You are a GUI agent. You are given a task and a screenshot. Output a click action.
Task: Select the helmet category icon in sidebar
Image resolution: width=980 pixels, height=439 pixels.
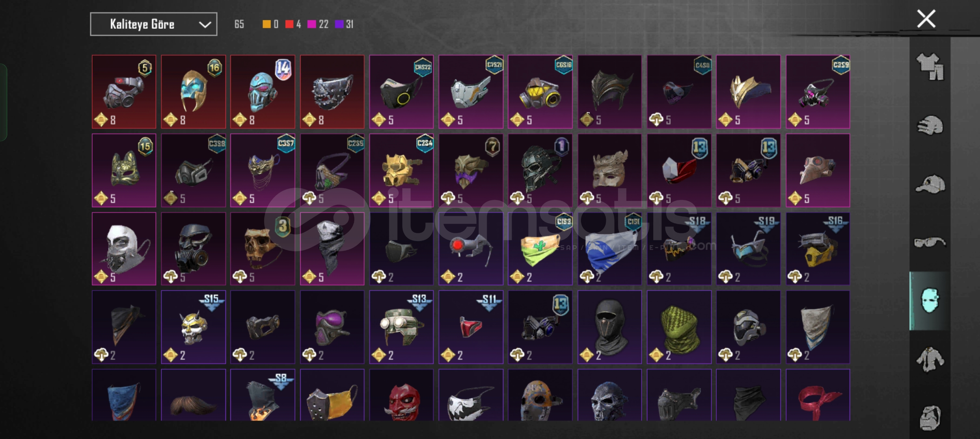click(x=930, y=125)
